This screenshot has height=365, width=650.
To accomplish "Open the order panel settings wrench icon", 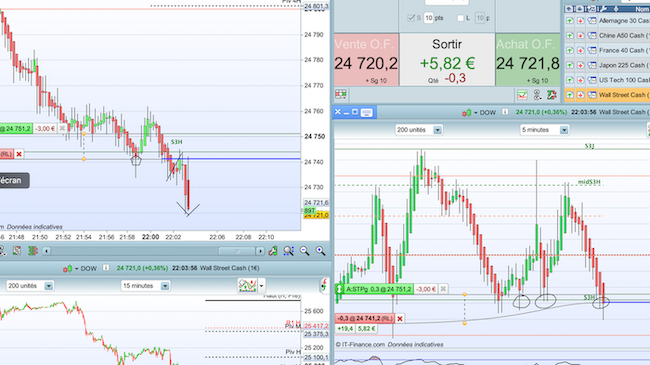I will 552,95.
